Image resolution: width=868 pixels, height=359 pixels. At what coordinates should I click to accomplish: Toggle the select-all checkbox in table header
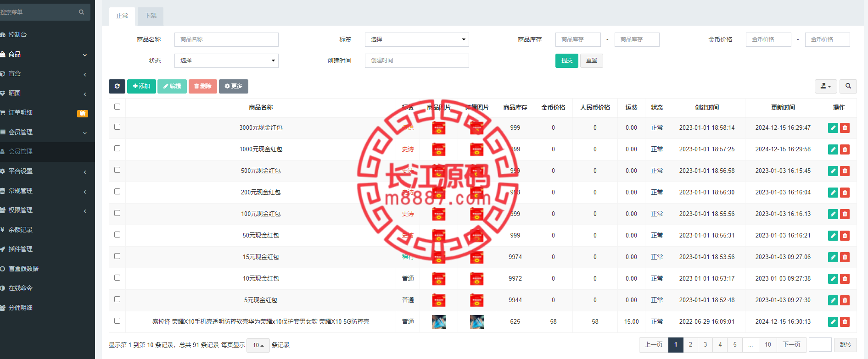point(117,107)
